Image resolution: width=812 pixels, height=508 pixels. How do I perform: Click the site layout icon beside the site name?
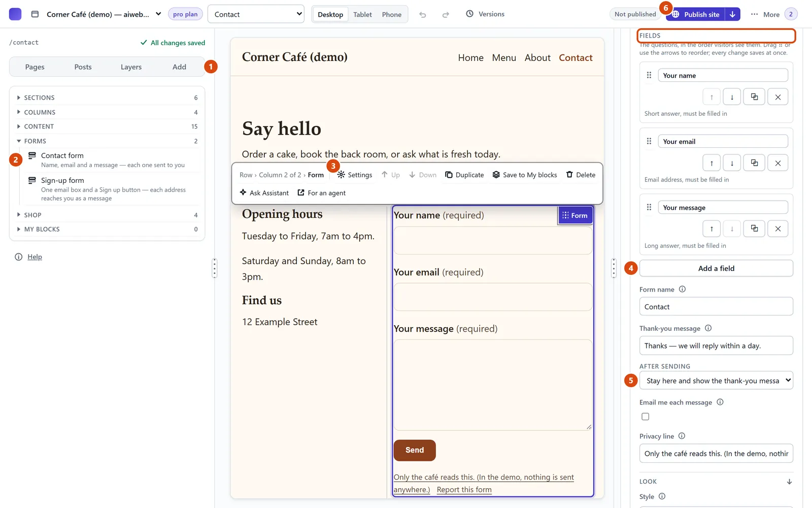[x=35, y=14]
